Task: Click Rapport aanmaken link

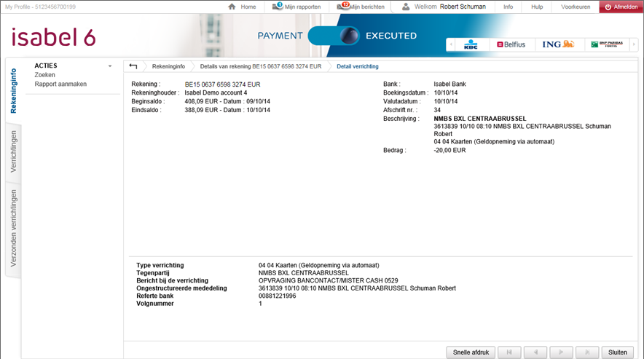Action: click(x=60, y=84)
